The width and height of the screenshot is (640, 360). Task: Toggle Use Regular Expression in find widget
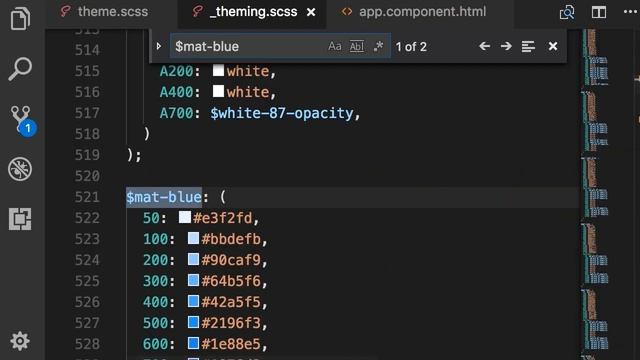pyautogui.click(x=378, y=46)
